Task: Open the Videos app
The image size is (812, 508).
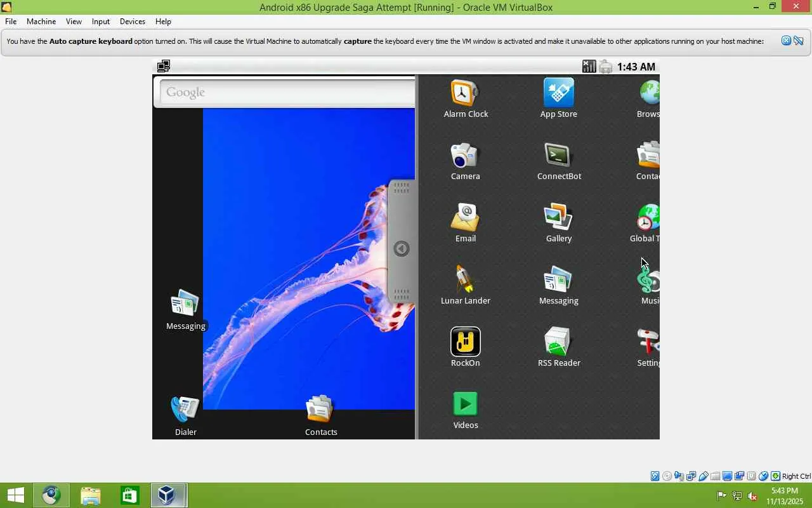Action: [465, 410]
